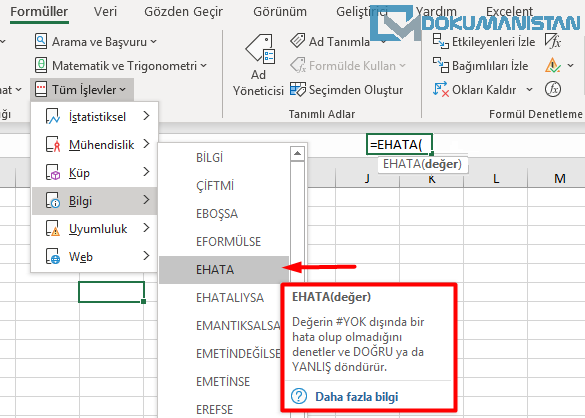Select the EHATA function entry
This screenshot has width=585, height=418.
[x=224, y=269]
